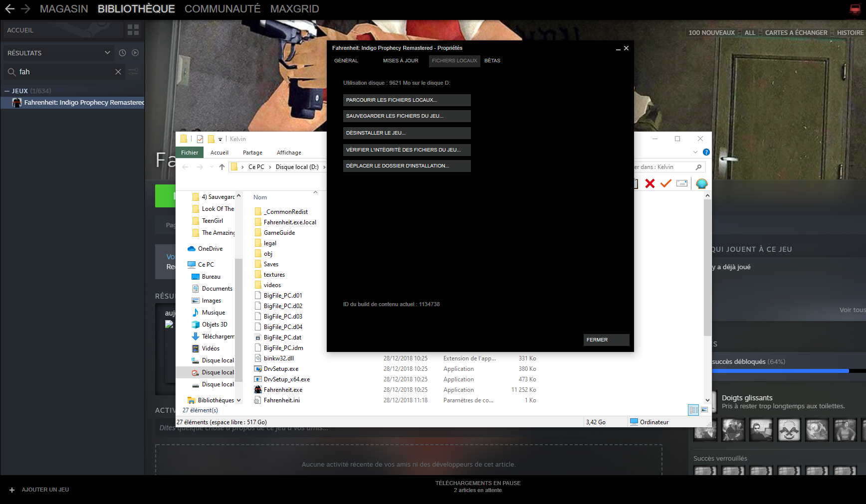
Task: Click FERMER in properties dialog
Action: click(x=607, y=340)
